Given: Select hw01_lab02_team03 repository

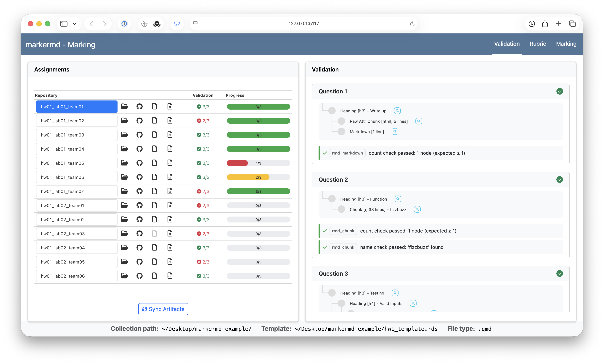Looking at the screenshot, I should tap(77, 233).
